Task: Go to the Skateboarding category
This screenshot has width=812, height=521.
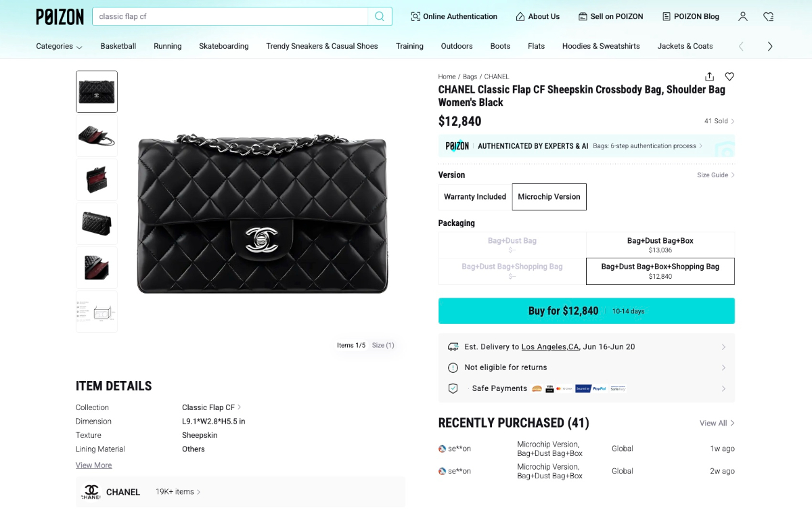Action: tap(223, 46)
